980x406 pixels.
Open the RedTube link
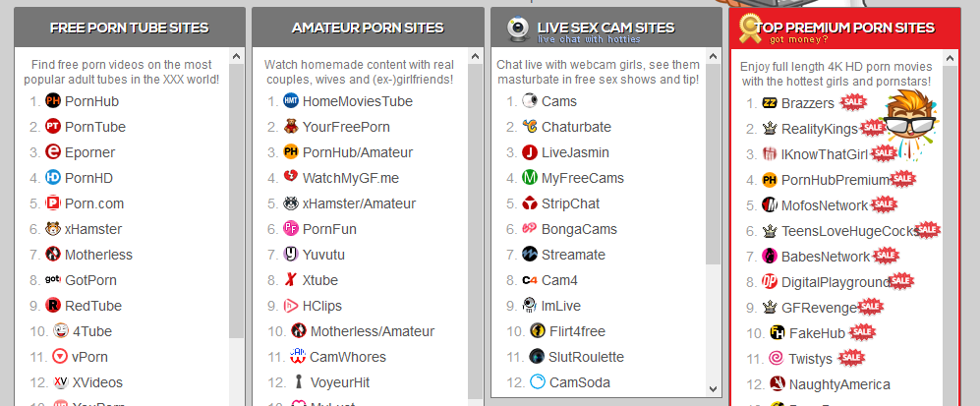(93, 305)
